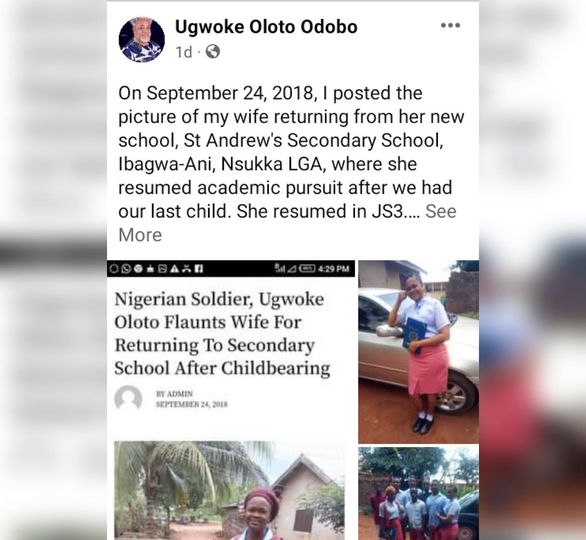Tap the missed call status bar icon
Viewport: 586px width, 540px height.
pyautogui.click(x=186, y=269)
